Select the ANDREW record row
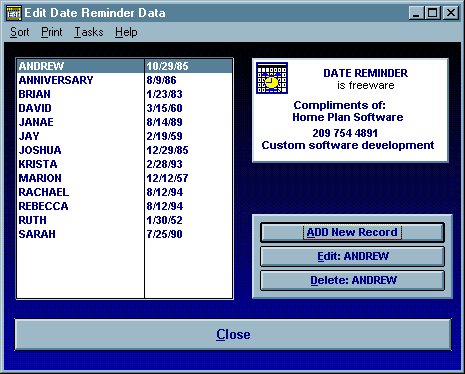Image resolution: width=465 pixels, height=374 pixels. [x=125, y=66]
